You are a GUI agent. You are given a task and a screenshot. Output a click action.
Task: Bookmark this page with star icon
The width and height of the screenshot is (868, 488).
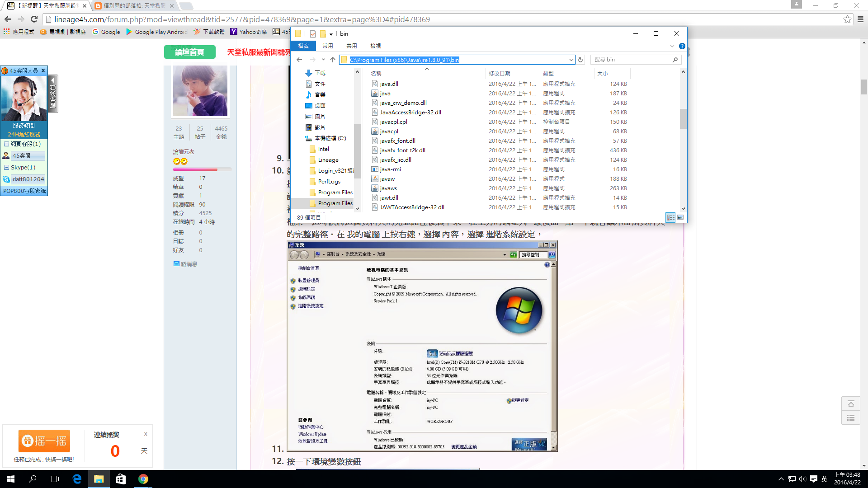click(x=848, y=19)
